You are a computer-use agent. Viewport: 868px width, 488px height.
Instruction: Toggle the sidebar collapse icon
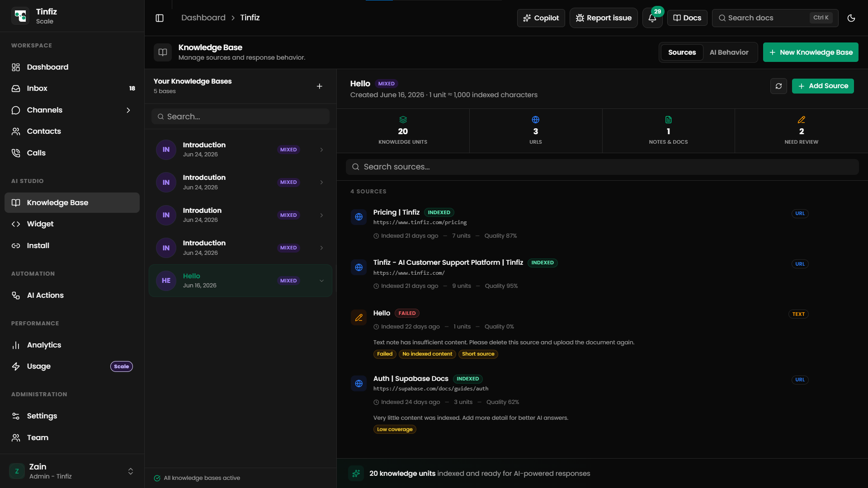[x=160, y=18]
